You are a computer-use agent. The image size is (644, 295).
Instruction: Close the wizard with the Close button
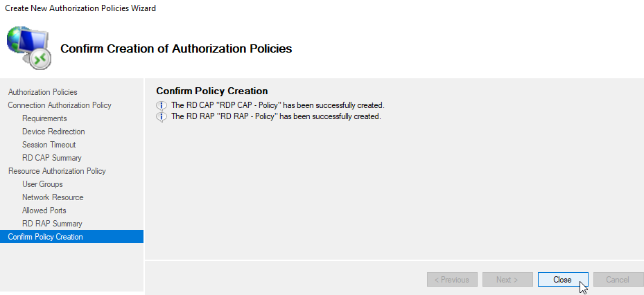click(x=563, y=280)
